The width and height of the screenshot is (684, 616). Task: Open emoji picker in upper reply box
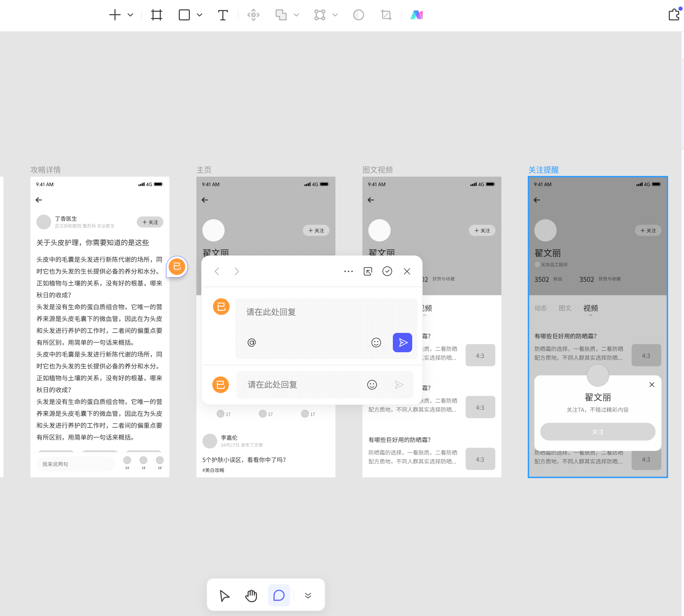376,343
